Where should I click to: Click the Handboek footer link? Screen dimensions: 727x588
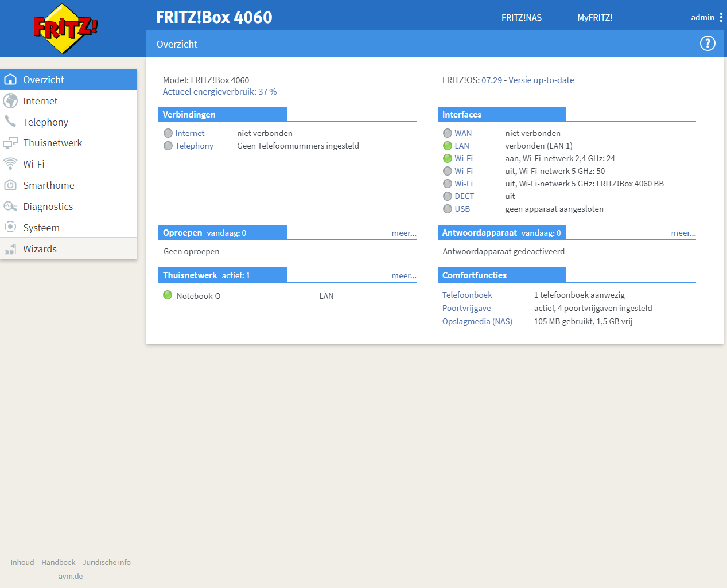click(x=59, y=562)
